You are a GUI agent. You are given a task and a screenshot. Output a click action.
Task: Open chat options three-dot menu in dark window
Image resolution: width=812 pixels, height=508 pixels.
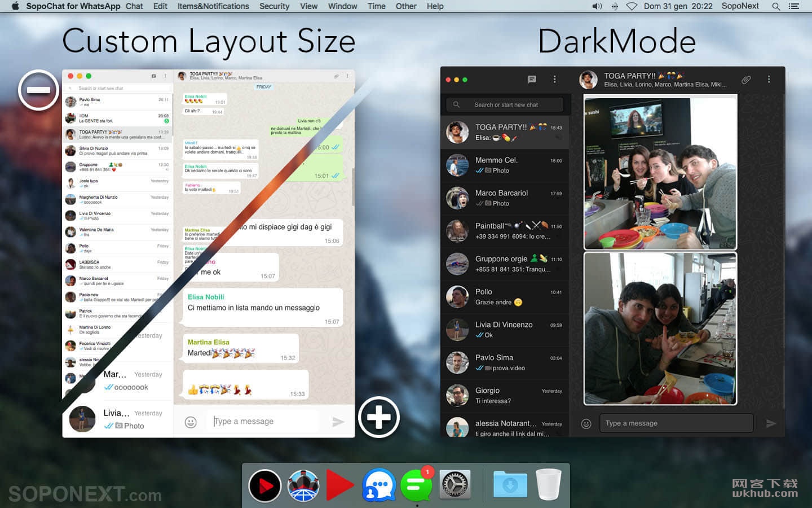(769, 80)
